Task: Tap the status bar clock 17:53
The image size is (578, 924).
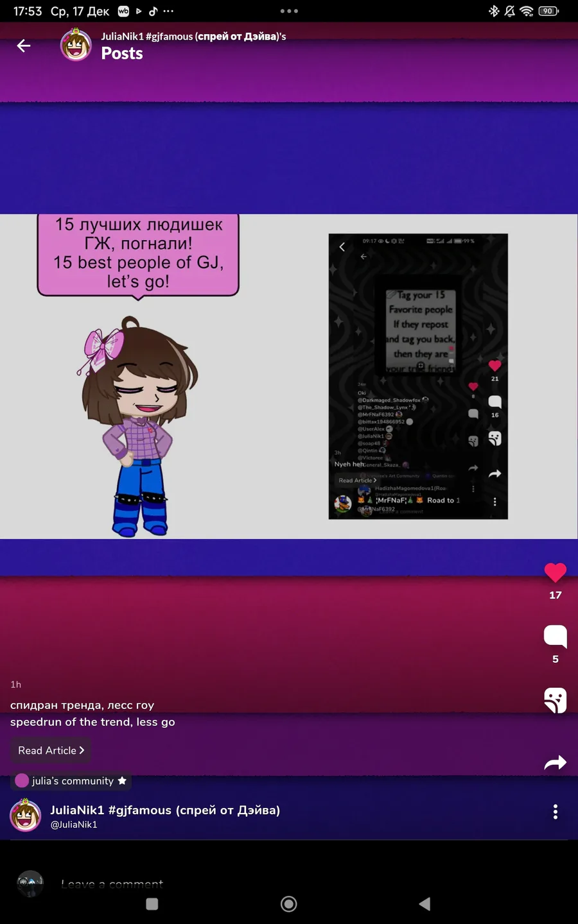Action: click(x=28, y=11)
